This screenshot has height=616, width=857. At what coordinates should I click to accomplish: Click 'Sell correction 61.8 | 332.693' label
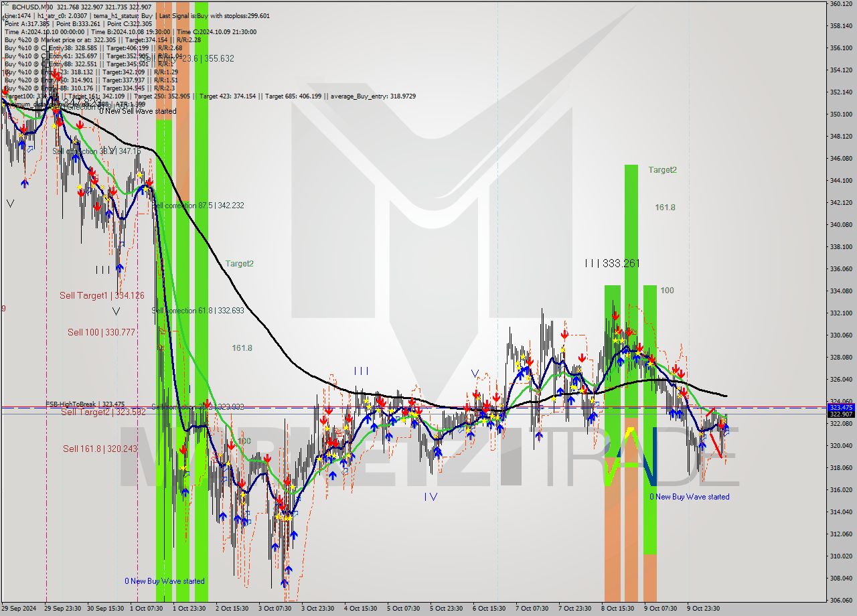[x=198, y=311]
